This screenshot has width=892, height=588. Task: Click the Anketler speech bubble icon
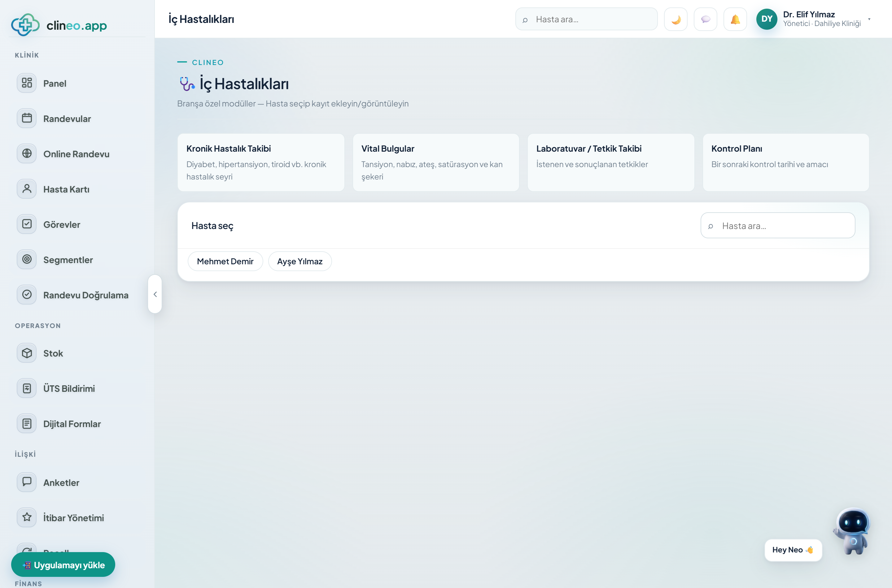(x=27, y=482)
